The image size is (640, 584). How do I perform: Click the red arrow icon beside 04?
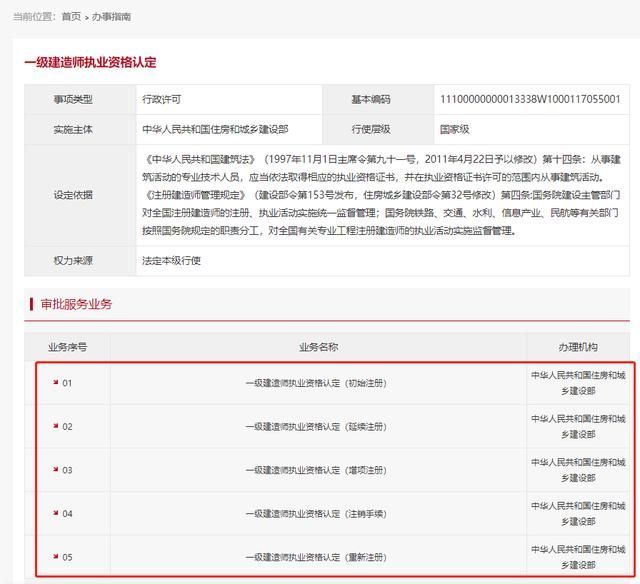(56, 513)
